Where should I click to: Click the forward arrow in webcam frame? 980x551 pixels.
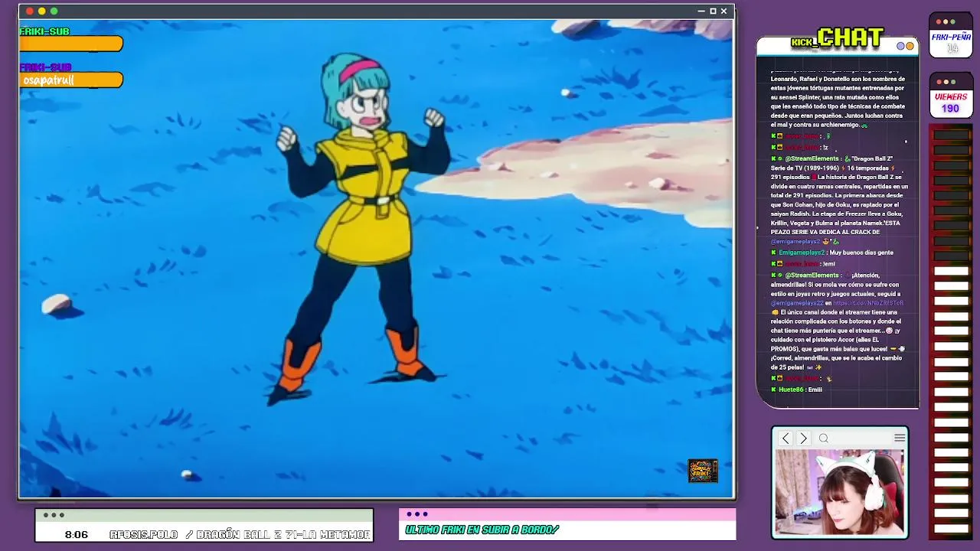pos(803,439)
